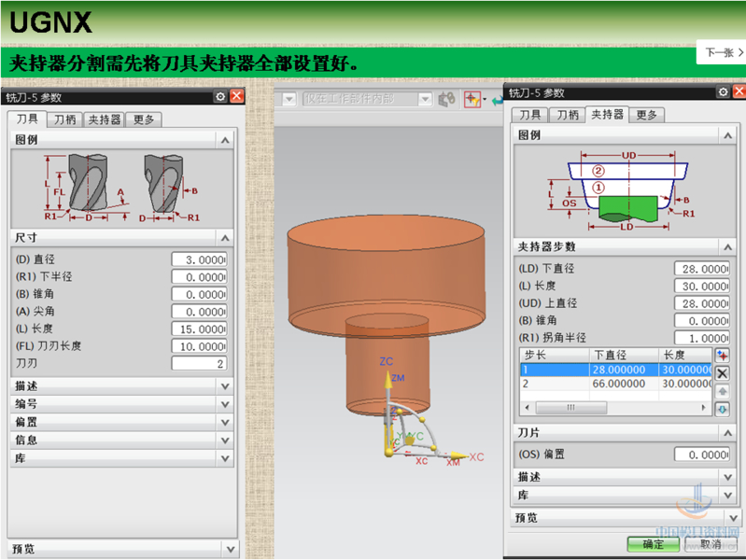The width and height of the screenshot is (746, 560).
Task: Expand right dialog 库 section
Action: (727, 496)
